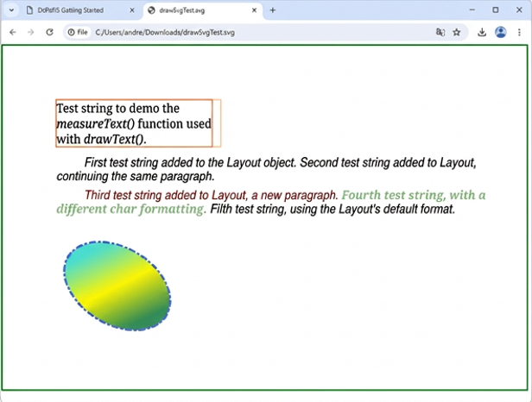Reload the drawSvgTest.svg page
The image size is (532, 402).
49,32
